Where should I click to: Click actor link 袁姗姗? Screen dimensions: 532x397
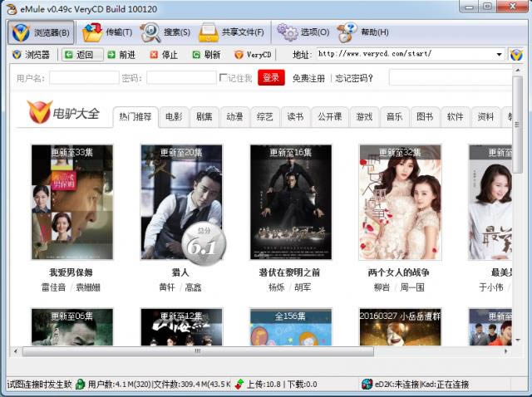pos(88,287)
